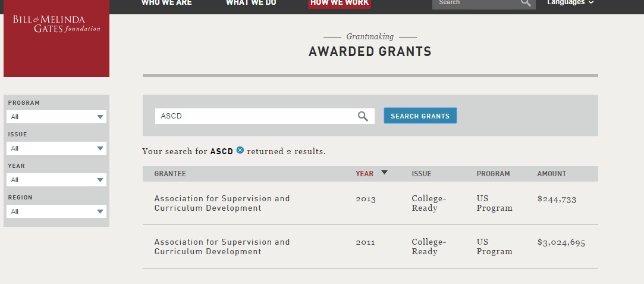Click the Bill & Melinda Gates Foundation logo
Viewport: 644px width, 284px height.
(x=56, y=25)
